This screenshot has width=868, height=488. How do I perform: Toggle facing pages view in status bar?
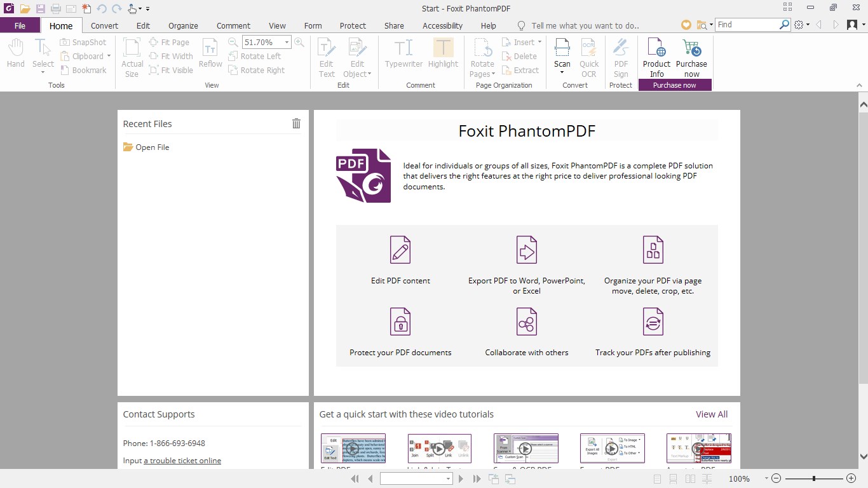(x=690, y=478)
